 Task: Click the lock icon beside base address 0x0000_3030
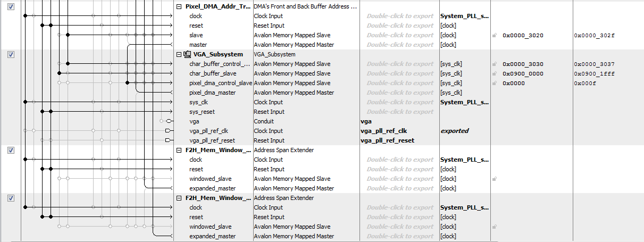[495, 64]
